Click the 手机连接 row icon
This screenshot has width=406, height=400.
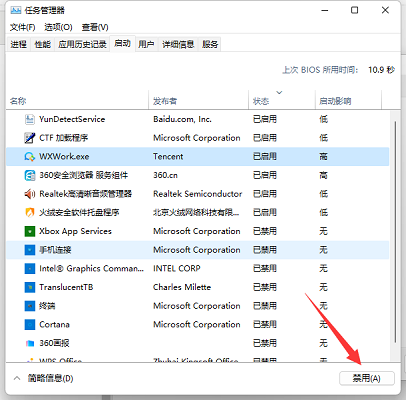point(30,250)
